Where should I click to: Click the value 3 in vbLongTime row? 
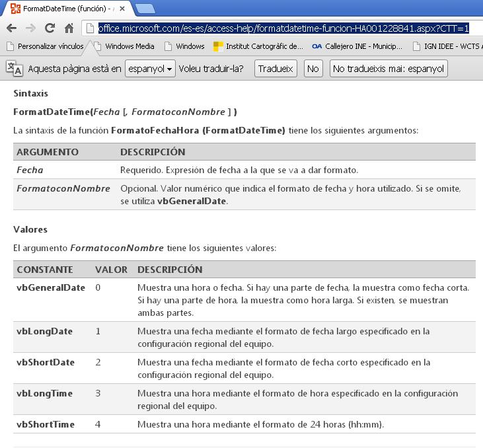[98, 393]
